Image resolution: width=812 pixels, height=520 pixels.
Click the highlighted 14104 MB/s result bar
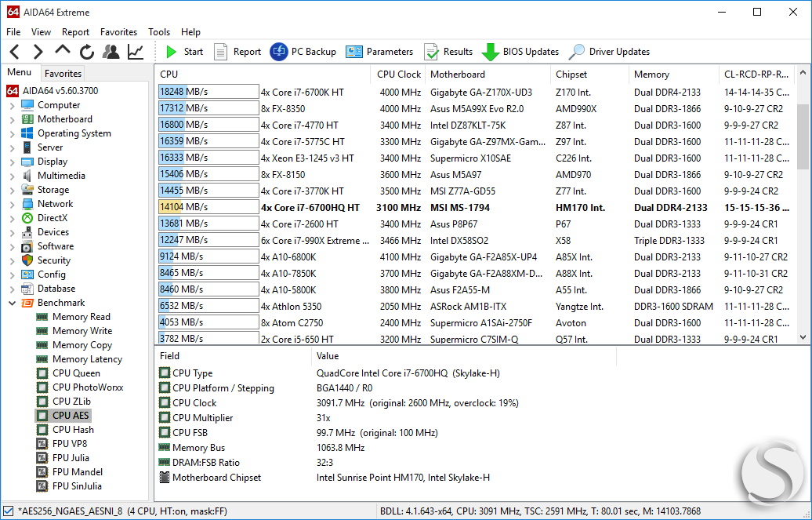(208, 207)
